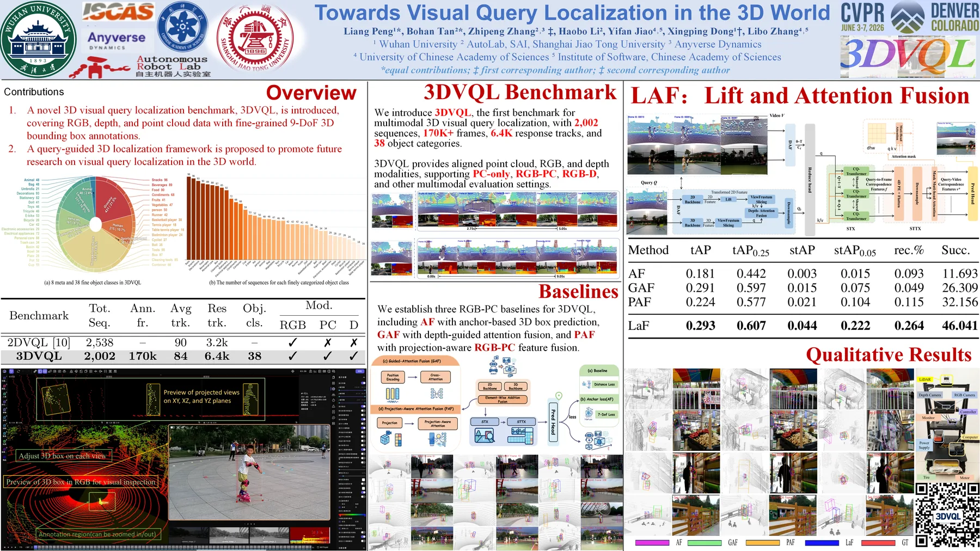Click the magenta AF legend swatch
Viewport: 980px width, 551px height.
click(652, 543)
